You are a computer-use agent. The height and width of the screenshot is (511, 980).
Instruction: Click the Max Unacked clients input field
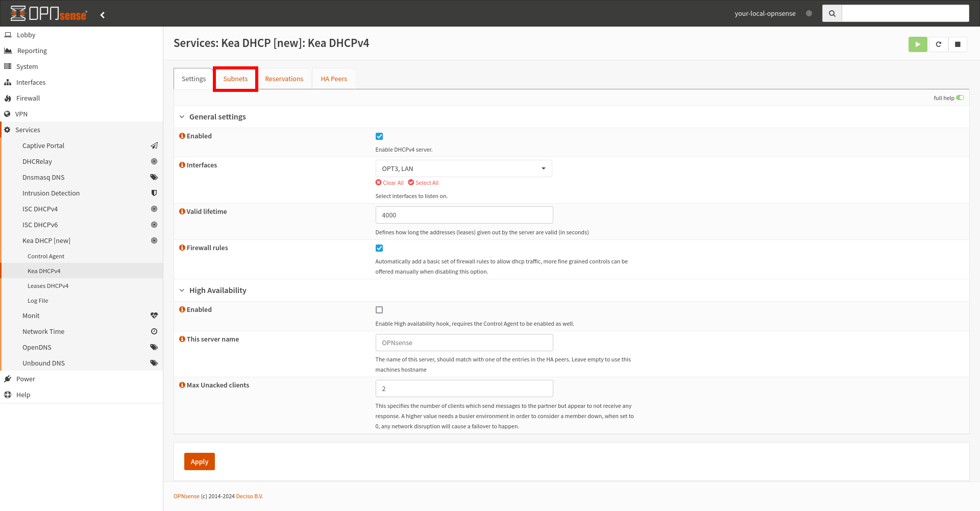coord(464,388)
